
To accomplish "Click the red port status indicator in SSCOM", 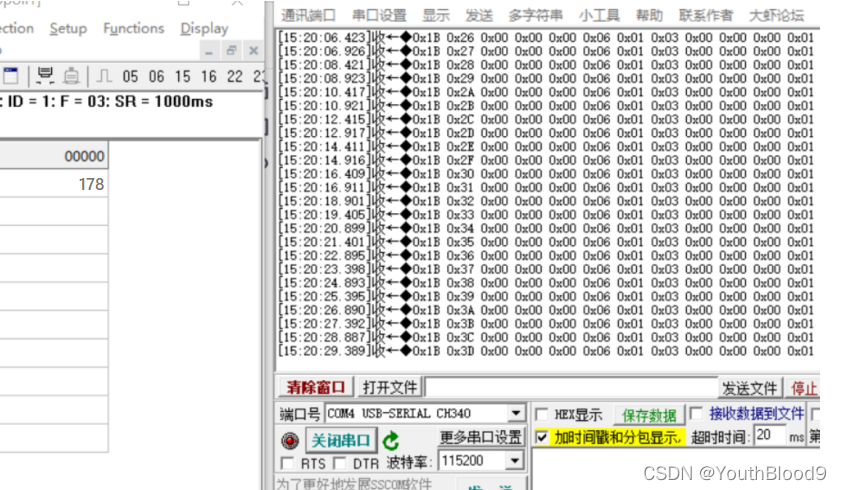I will click(290, 441).
